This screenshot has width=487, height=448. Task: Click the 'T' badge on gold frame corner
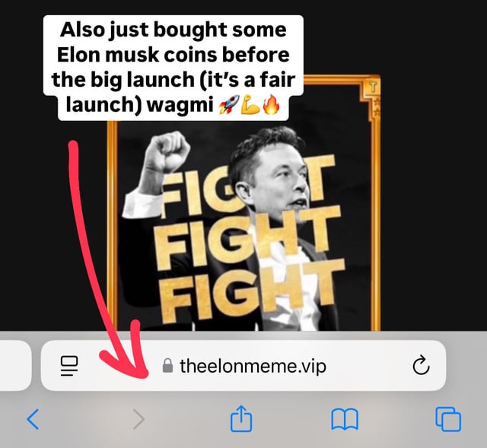tap(374, 87)
